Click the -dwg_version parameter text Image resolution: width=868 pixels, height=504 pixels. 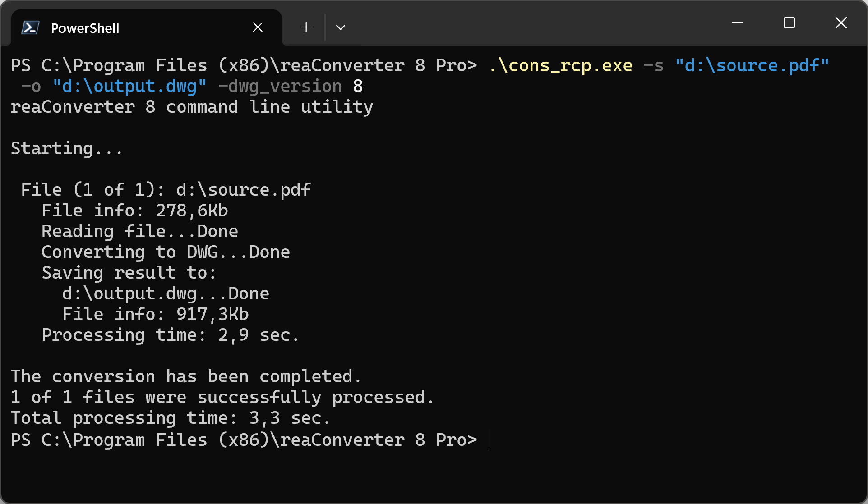[x=280, y=86]
